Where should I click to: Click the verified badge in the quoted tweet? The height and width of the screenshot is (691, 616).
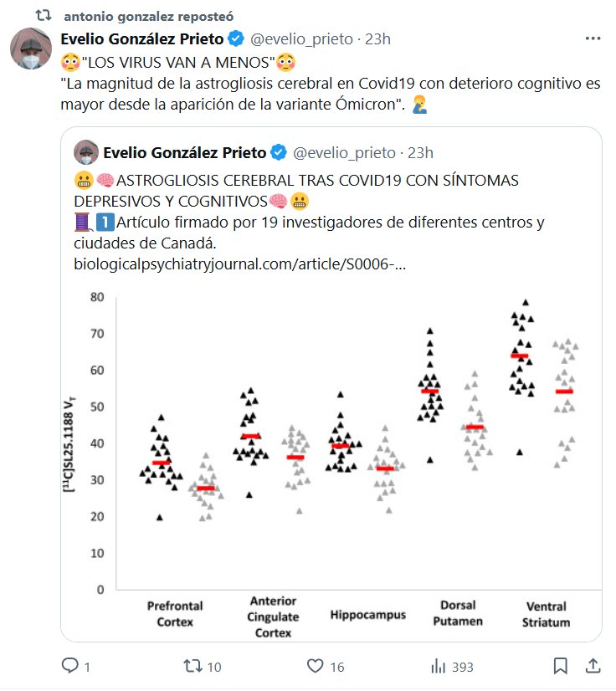tap(279, 152)
